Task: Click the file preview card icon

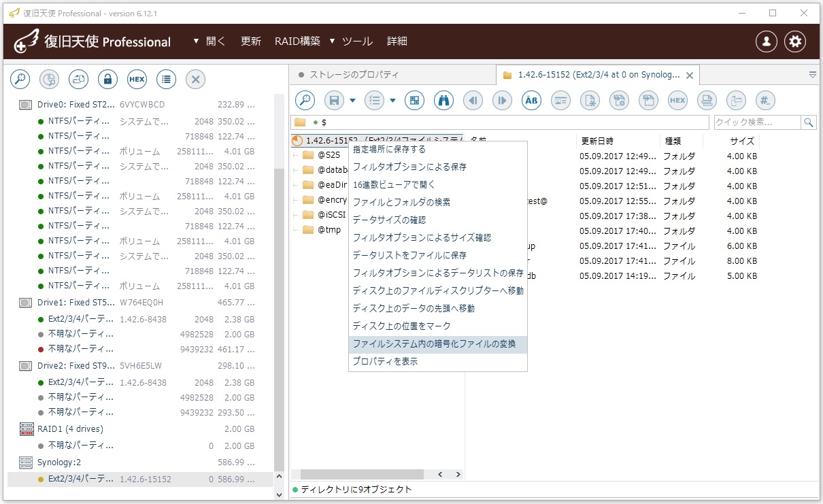Action: coord(560,101)
